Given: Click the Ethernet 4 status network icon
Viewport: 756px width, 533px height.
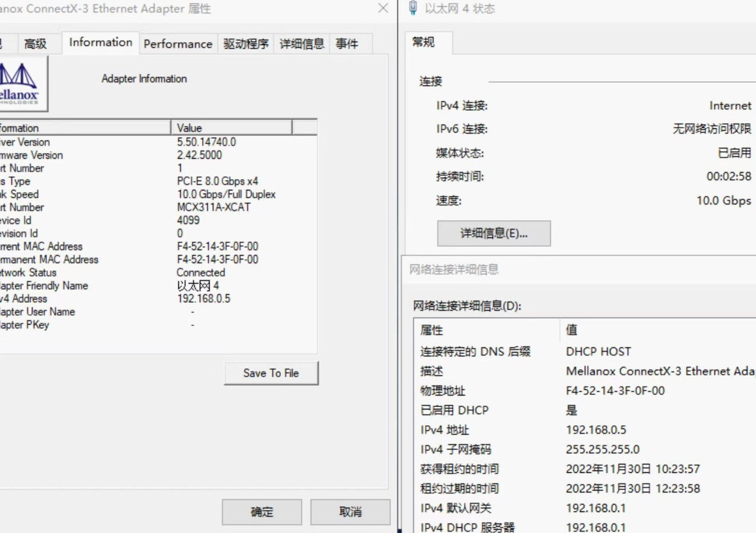Looking at the screenshot, I should click(x=412, y=8).
